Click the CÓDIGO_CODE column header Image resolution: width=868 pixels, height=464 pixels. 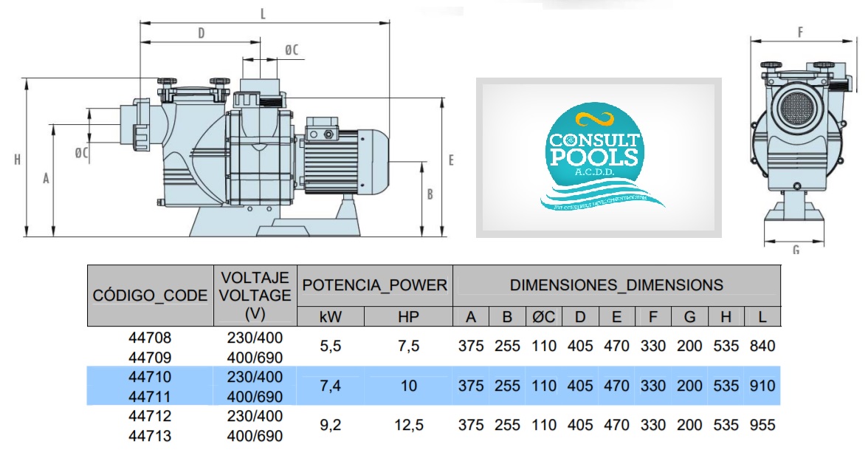point(151,296)
